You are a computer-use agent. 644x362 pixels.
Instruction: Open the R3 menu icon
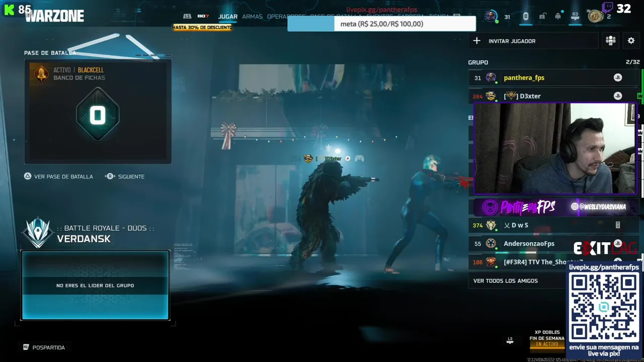click(575, 17)
